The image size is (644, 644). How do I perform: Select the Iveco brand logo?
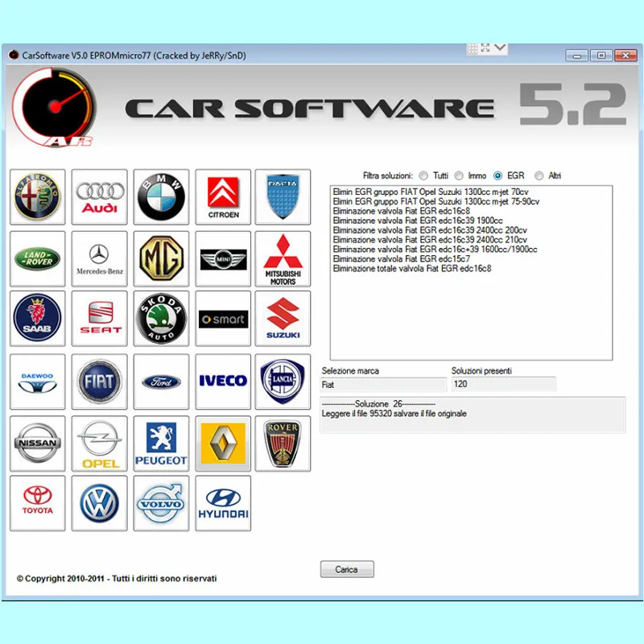(223, 382)
